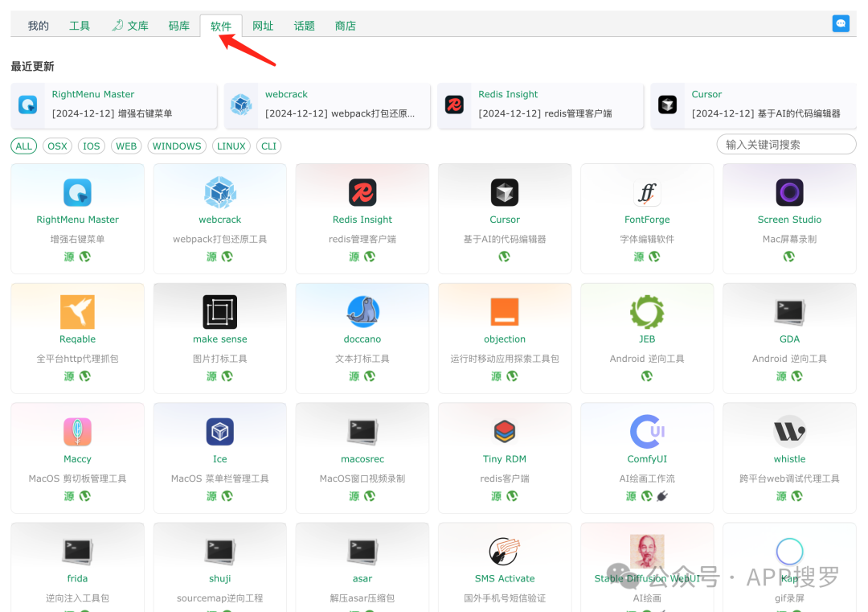Filter software by OSX tag

(x=57, y=146)
